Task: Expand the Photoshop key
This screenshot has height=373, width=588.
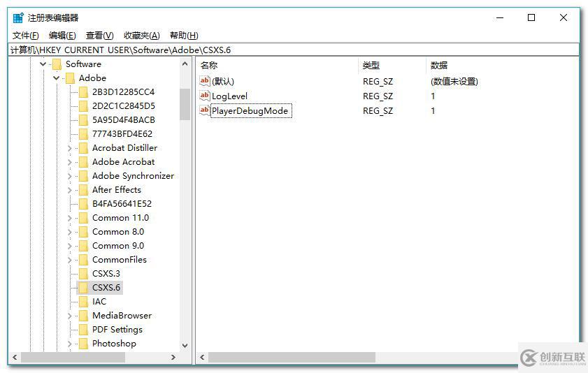Action: 70,344
